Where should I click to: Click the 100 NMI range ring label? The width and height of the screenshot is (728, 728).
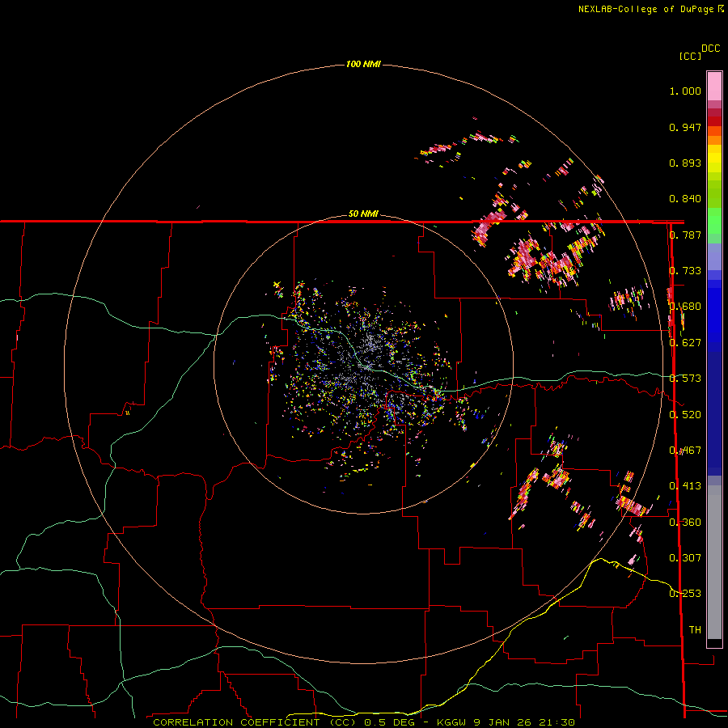click(x=363, y=64)
